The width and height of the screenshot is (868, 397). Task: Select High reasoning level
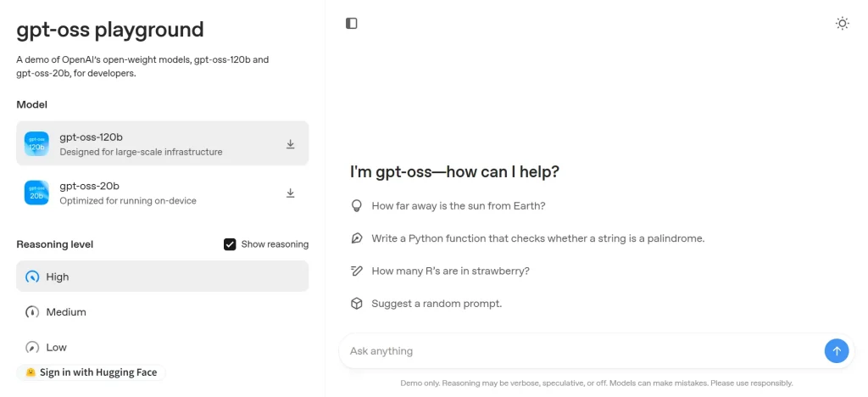[x=162, y=277]
